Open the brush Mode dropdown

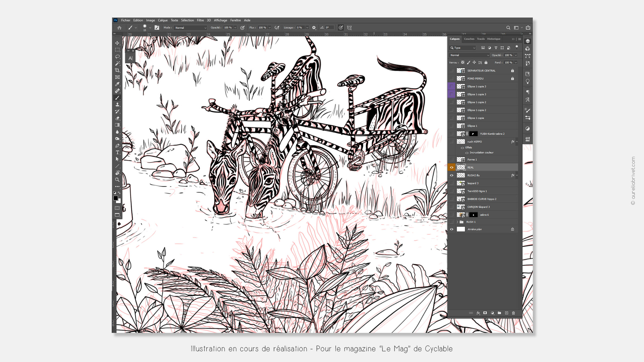pyautogui.click(x=190, y=28)
